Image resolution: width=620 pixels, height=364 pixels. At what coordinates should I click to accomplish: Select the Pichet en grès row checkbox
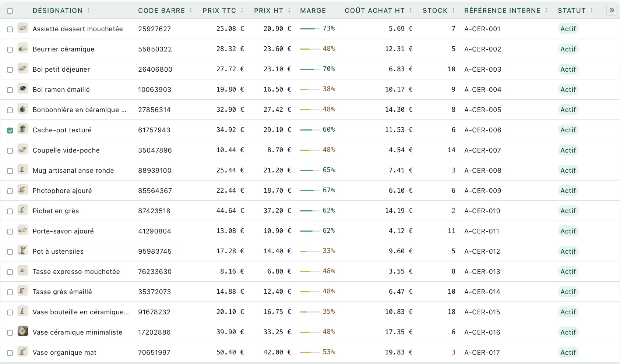tap(10, 211)
